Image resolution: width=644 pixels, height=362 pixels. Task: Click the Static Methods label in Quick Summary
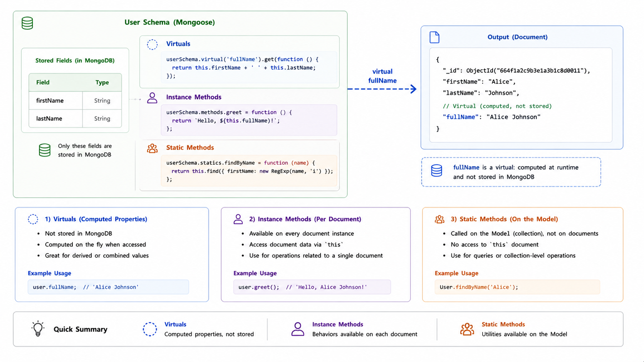point(503,324)
